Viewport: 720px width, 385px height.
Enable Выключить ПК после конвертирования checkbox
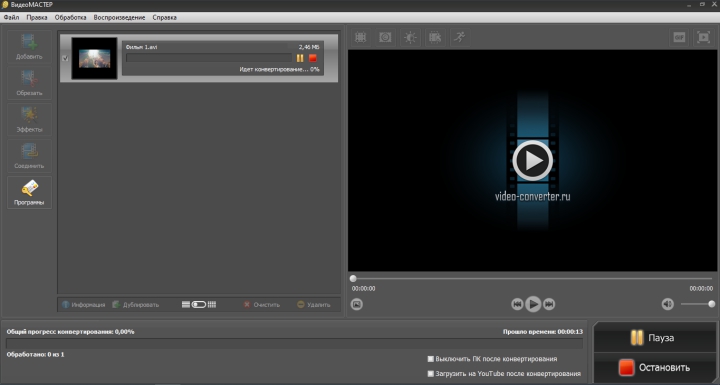(431, 359)
